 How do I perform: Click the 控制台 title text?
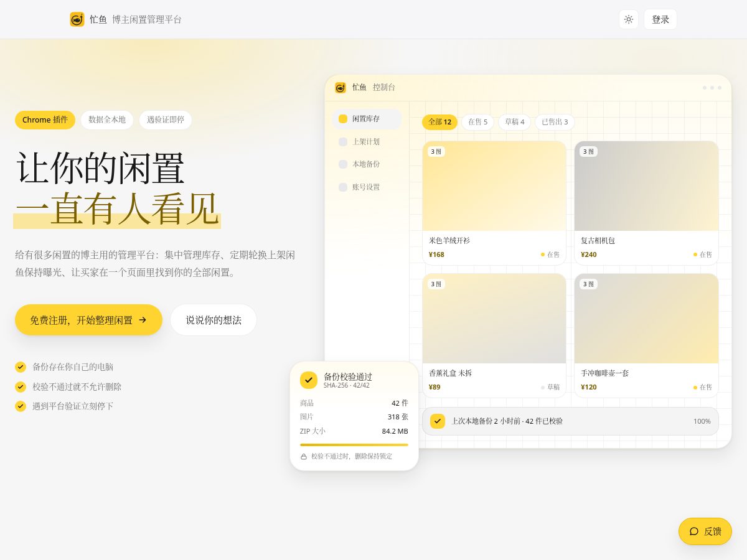[x=384, y=88]
